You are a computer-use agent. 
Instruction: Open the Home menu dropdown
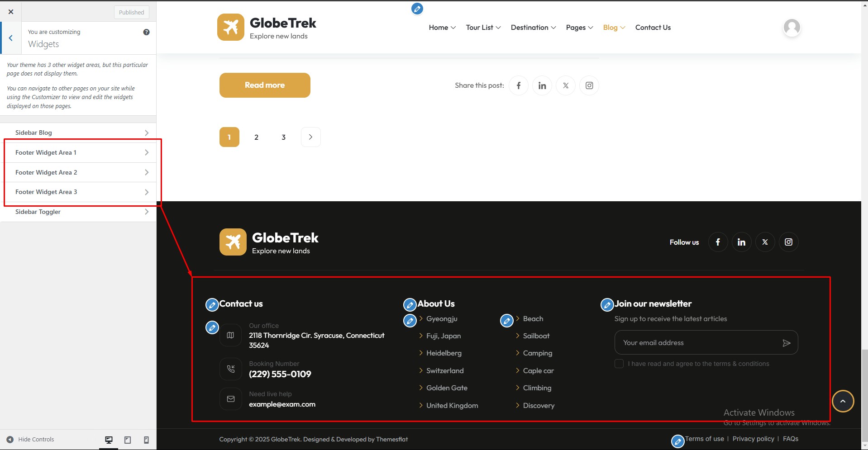tap(442, 28)
